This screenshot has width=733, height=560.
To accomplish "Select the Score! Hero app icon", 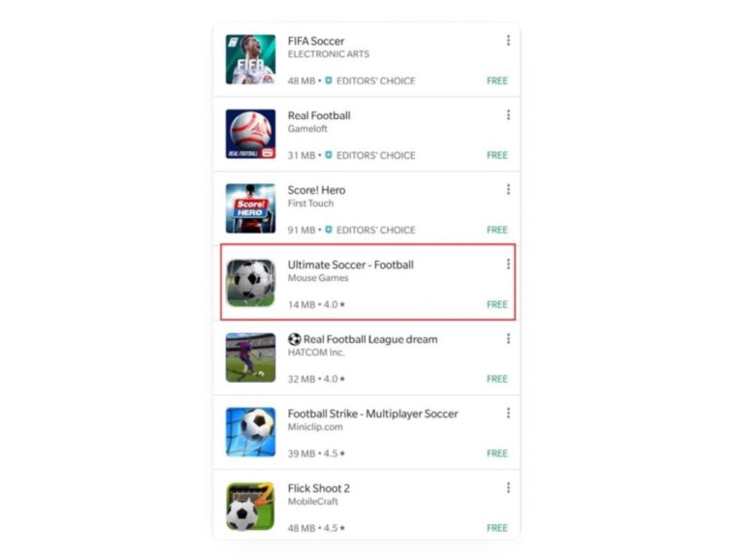I will click(x=250, y=208).
